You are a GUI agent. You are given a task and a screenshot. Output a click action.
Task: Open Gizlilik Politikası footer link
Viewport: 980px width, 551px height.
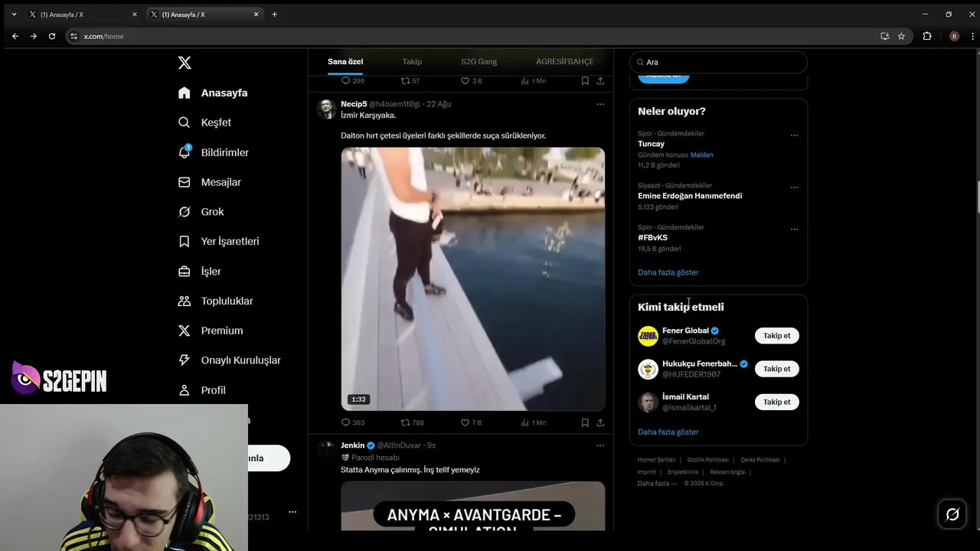tap(707, 460)
